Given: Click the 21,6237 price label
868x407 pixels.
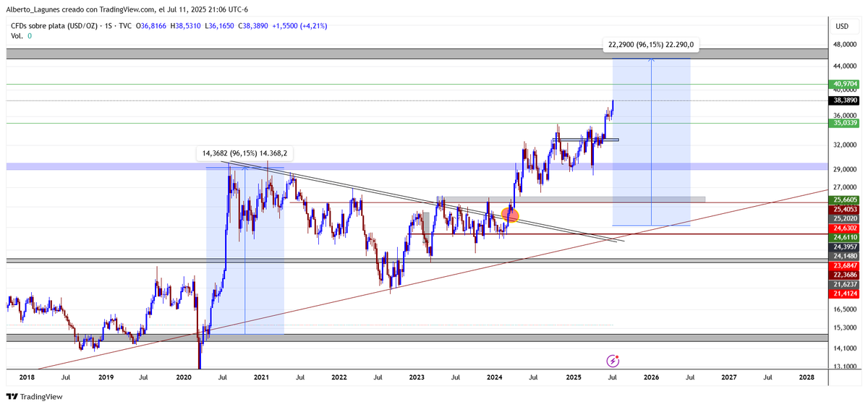Looking at the screenshot, I should point(846,284).
